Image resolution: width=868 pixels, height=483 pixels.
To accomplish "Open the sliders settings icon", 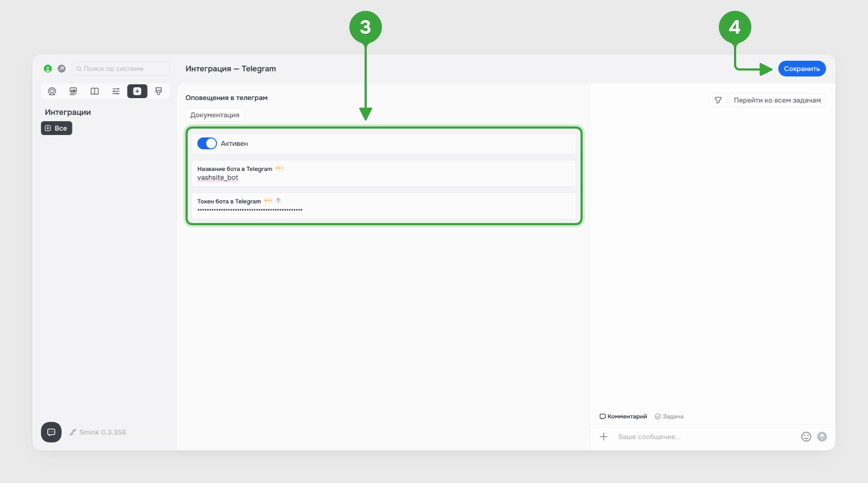I will coord(116,91).
